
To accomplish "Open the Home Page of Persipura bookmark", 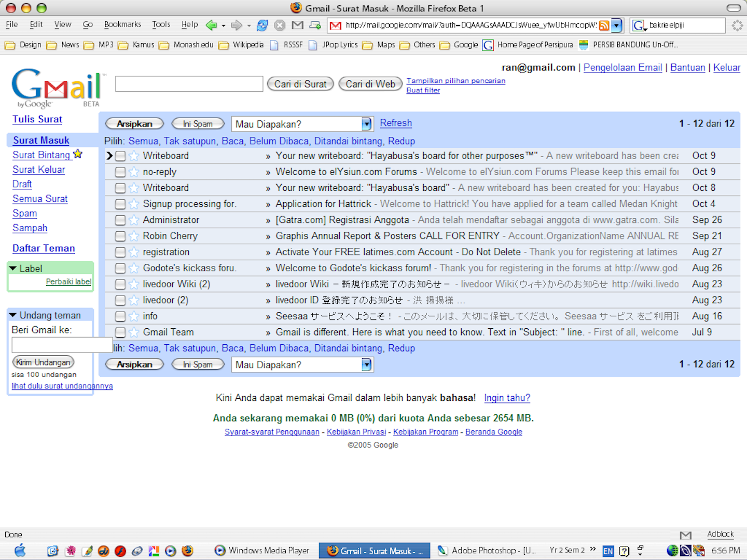I will point(528,45).
